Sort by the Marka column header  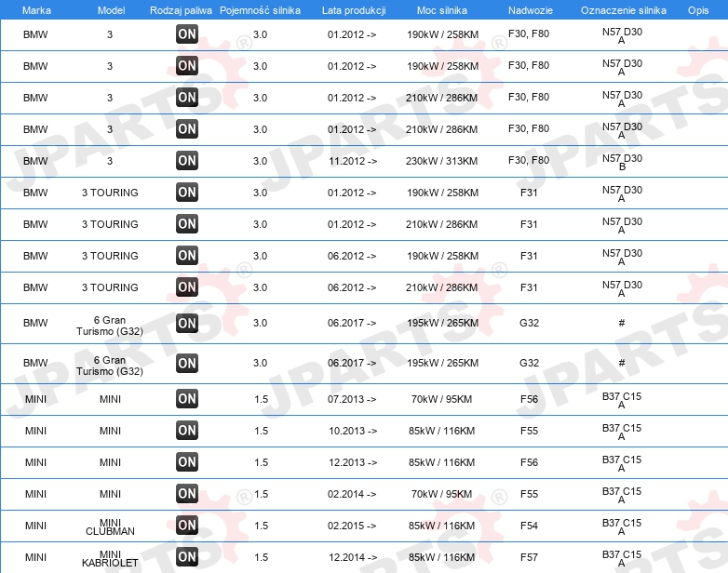click(36, 10)
